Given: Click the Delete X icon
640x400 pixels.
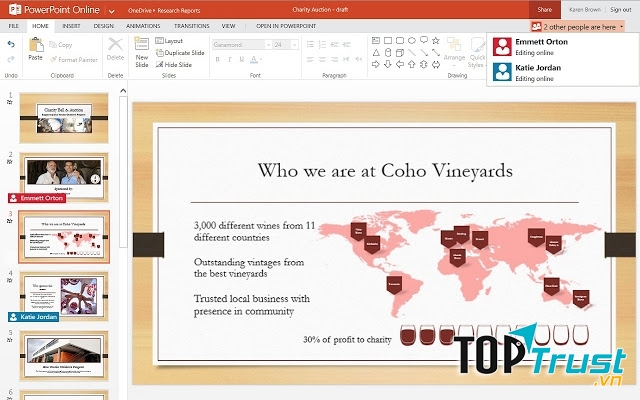Looking at the screenshot, I should (115, 44).
